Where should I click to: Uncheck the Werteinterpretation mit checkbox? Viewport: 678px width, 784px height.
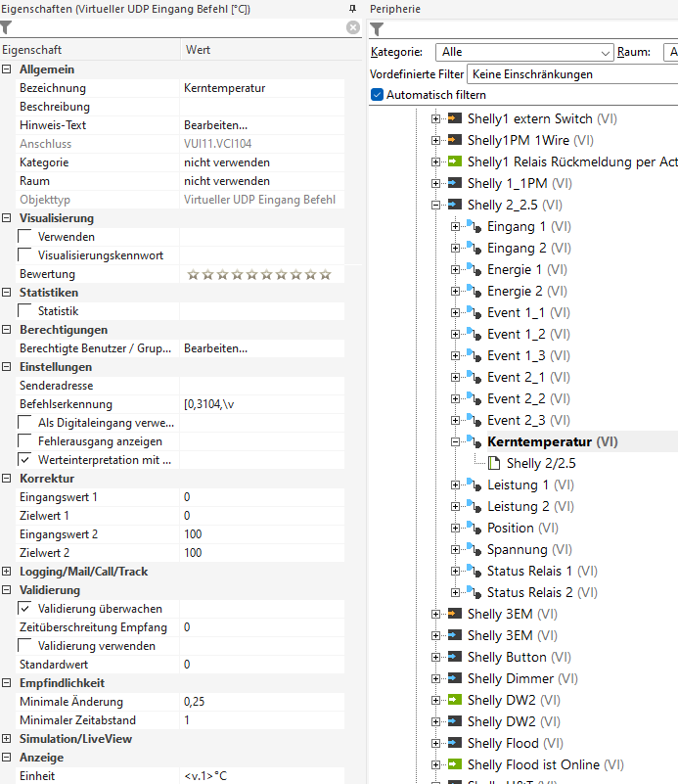pyautogui.click(x=25, y=459)
